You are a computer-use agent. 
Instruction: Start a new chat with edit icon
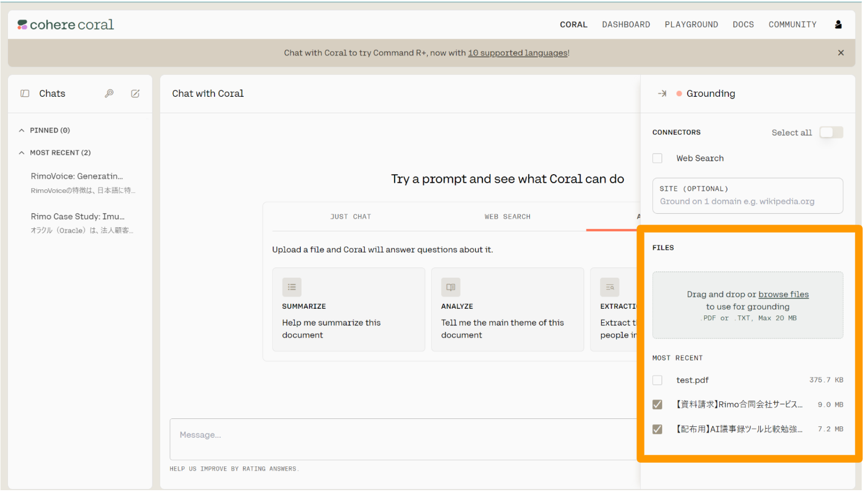(x=135, y=94)
